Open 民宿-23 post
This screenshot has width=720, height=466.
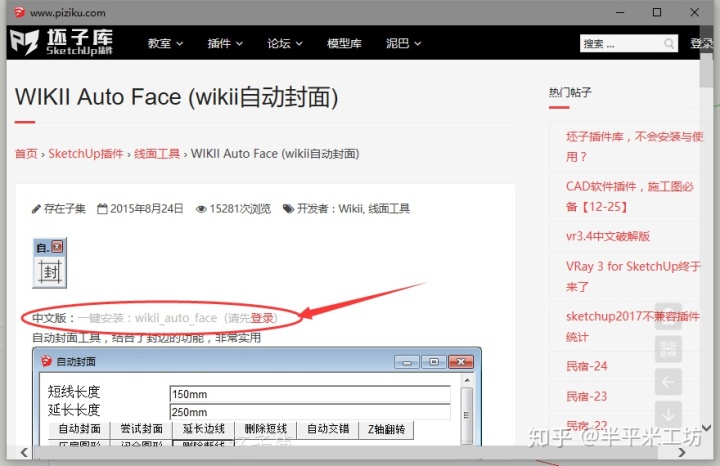coord(586,396)
